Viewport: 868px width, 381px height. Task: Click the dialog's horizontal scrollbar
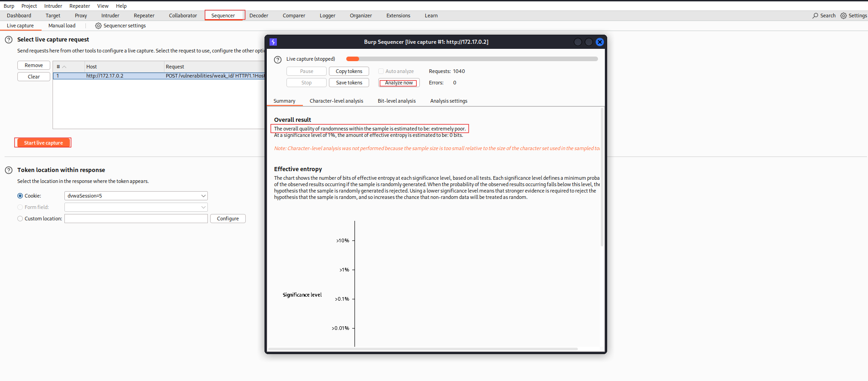423,349
